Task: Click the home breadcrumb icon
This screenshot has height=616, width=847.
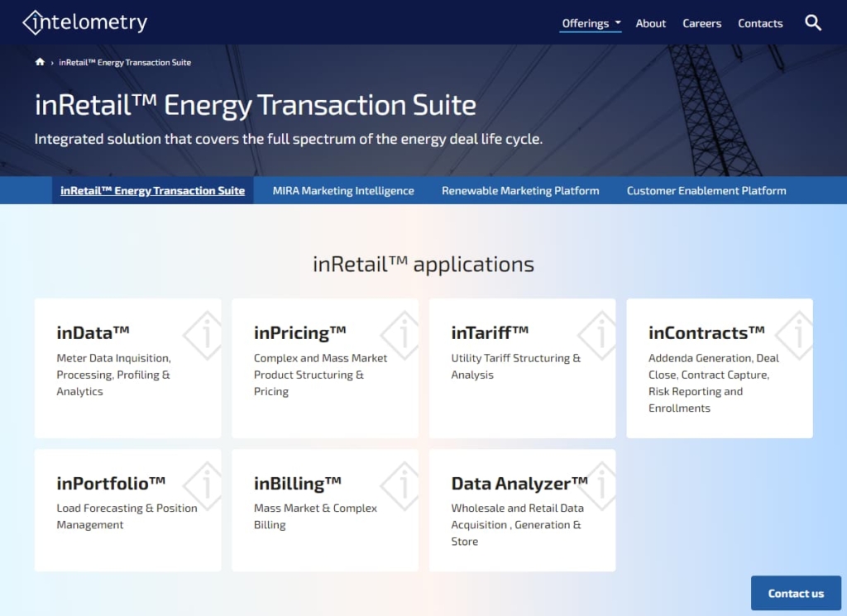Action: click(x=40, y=62)
